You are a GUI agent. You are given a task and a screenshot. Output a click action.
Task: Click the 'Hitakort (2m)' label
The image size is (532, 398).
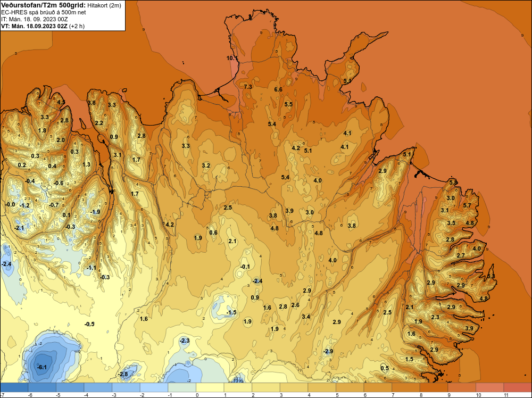pyautogui.click(x=104, y=5)
